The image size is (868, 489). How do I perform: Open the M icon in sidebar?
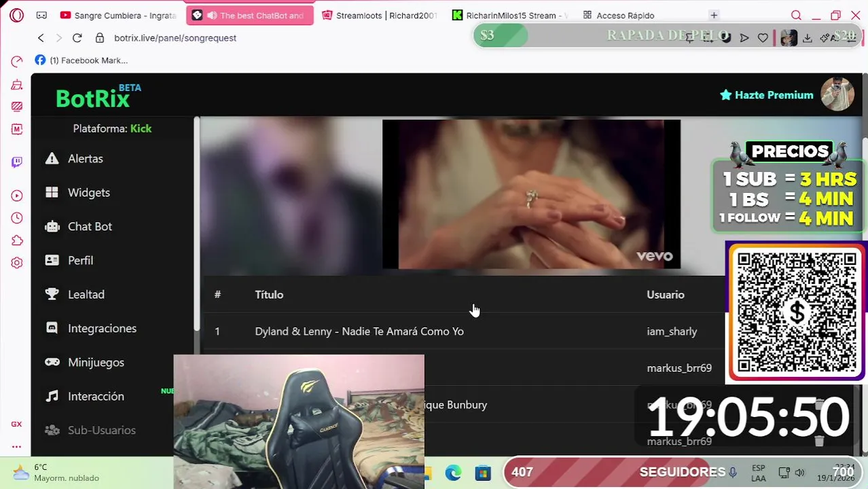tap(17, 128)
